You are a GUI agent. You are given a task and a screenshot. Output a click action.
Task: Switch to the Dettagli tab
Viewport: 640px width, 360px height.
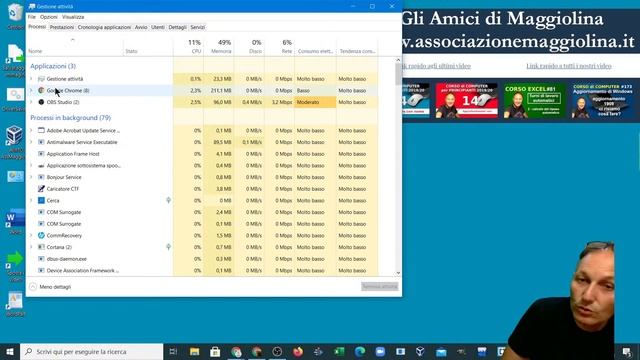[x=177, y=27]
